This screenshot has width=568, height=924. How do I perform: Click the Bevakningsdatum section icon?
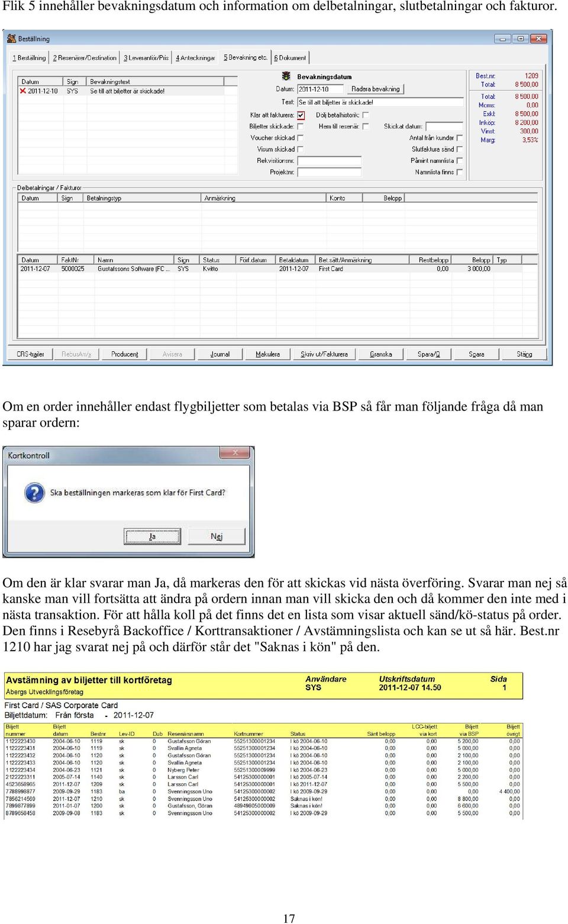286,76
